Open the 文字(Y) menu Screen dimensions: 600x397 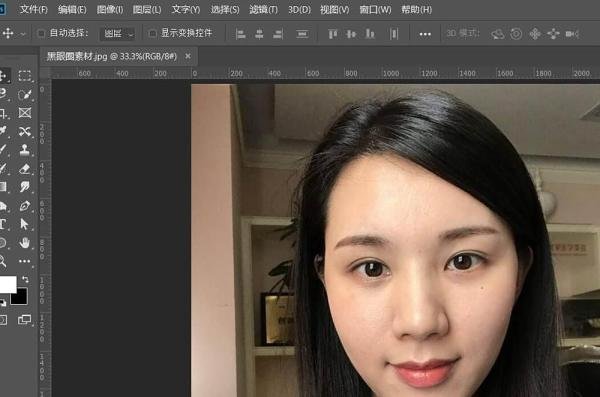[186, 9]
